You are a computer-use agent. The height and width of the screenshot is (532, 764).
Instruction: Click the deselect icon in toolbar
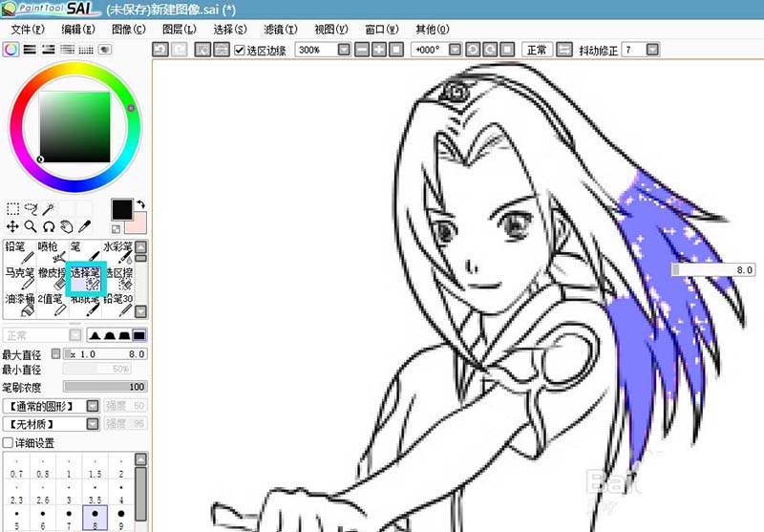(x=202, y=50)
